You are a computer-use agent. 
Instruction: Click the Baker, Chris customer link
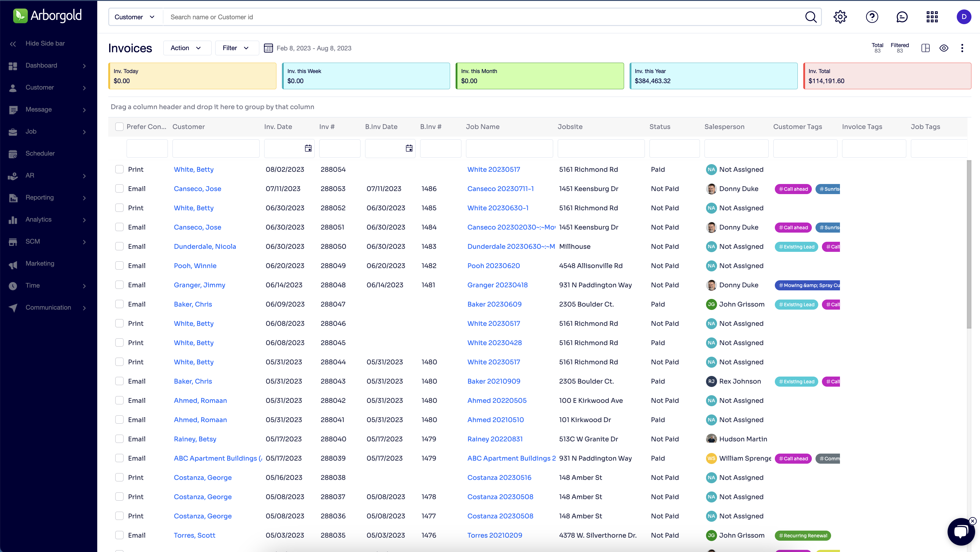pyautogui.click(x=193, y=304)
